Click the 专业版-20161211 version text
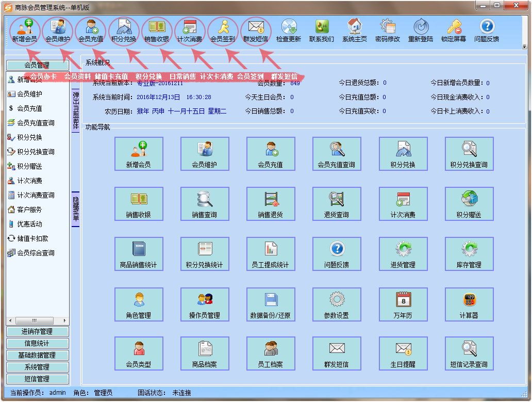532x402 pixels. pyautogui.click(x=160, y=83)
